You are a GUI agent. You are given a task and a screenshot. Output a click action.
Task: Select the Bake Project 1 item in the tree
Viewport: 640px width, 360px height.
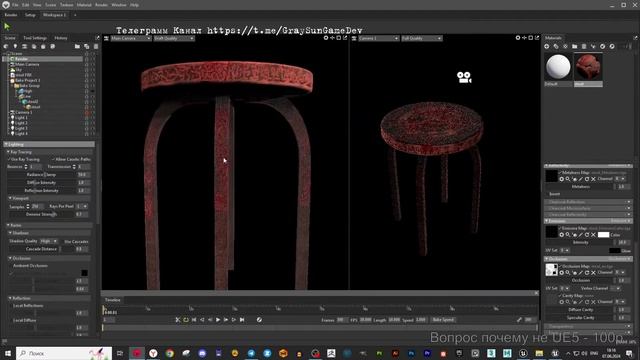tap(27, 80)
